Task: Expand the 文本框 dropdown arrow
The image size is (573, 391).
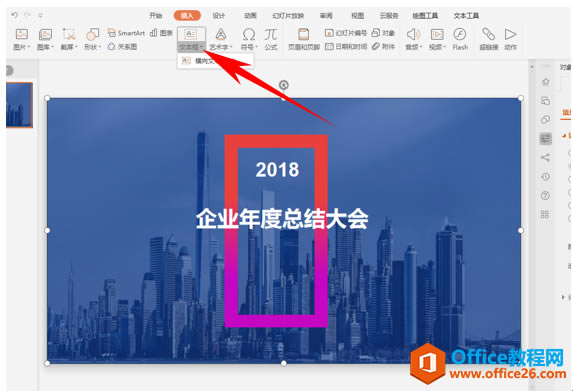Action: coord(202,47)
